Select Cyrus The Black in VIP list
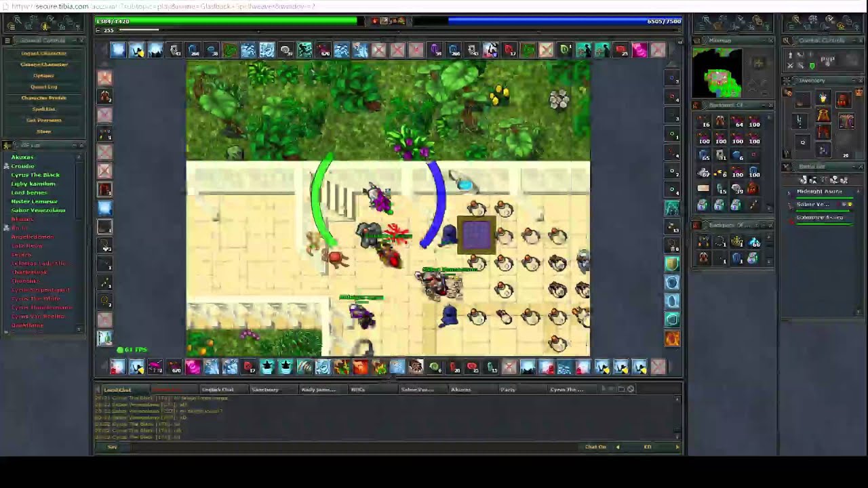The height and width of the screenshot is (488, 868). point(35,175)
